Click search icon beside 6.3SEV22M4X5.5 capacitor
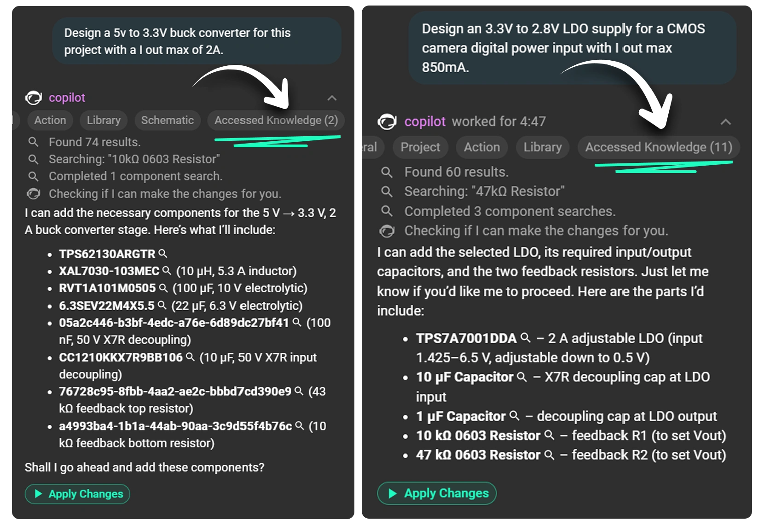 pos(162,305)
